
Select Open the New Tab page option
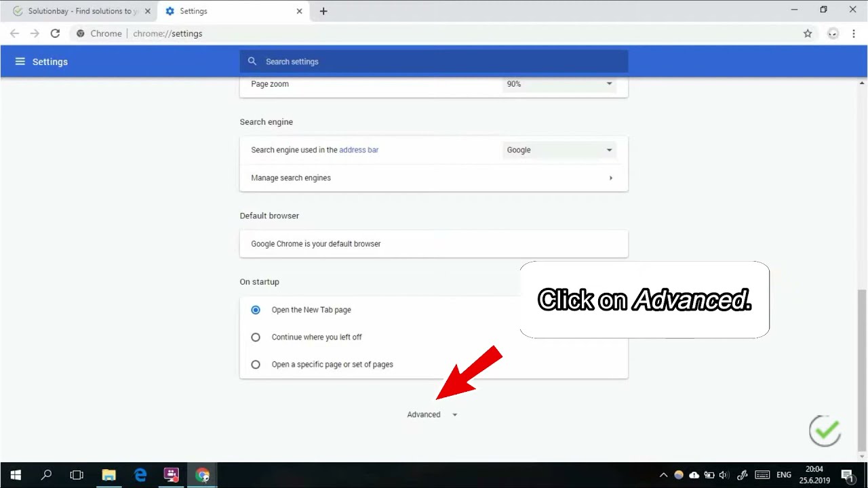[x=256, y=310]
